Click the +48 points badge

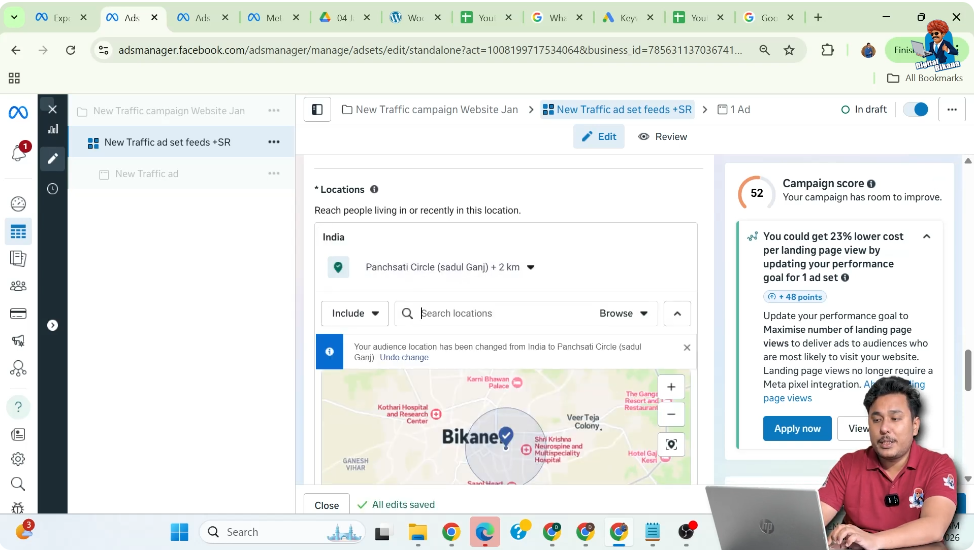[794, 297]
